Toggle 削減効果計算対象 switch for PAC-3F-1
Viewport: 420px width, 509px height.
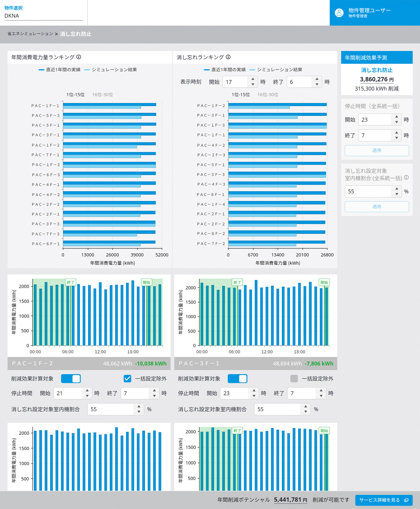tap(237, 379)
